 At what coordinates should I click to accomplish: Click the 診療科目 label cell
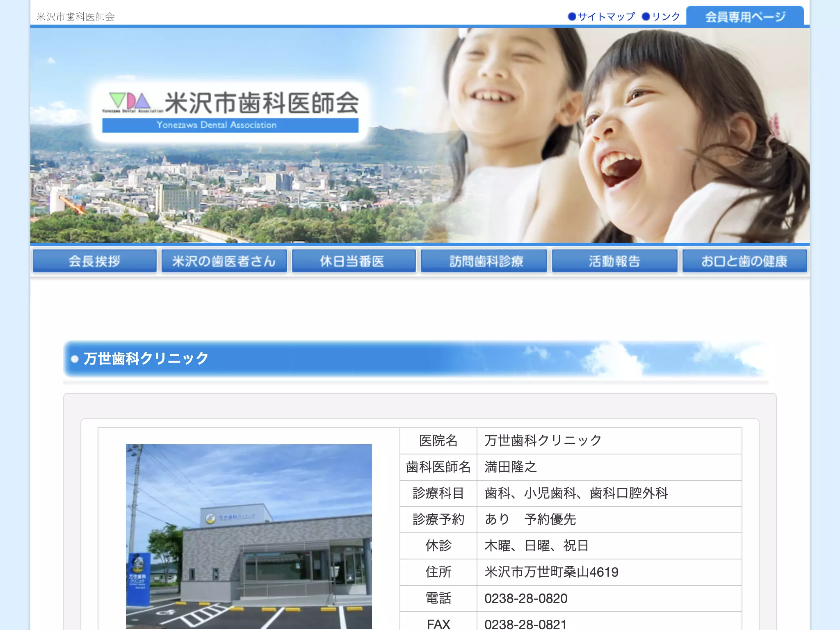point(438,493)
